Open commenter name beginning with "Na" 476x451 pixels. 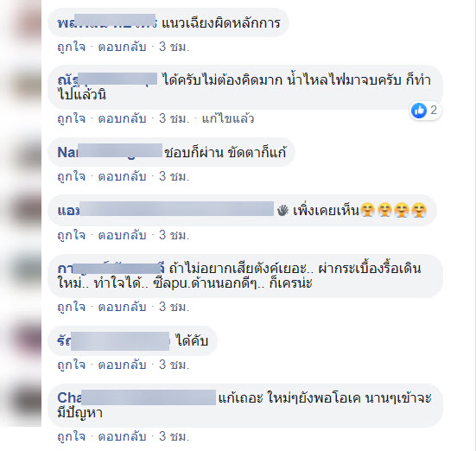(x=110, y=152)
